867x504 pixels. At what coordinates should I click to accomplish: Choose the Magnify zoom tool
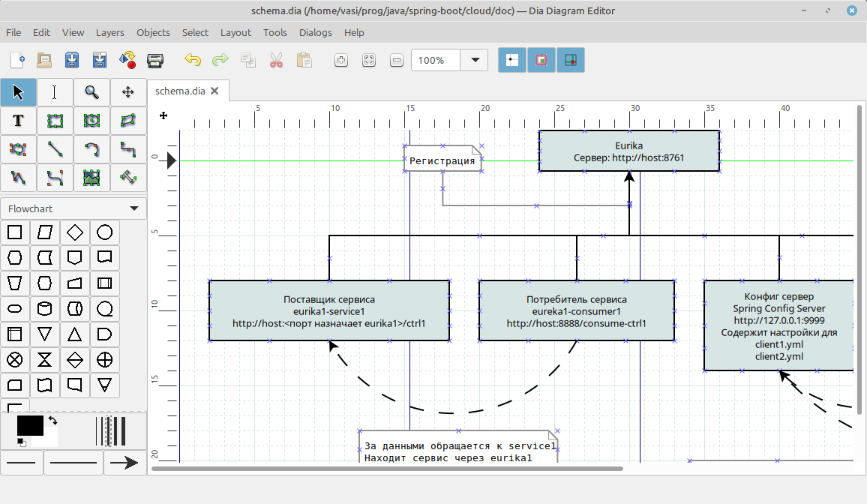(91, 92)
